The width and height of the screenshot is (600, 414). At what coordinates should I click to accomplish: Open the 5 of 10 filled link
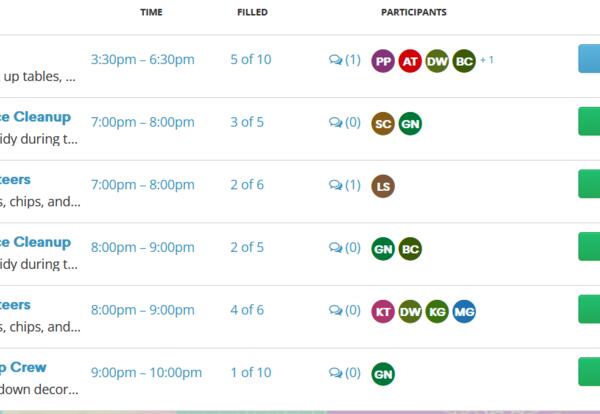[250, 60]
